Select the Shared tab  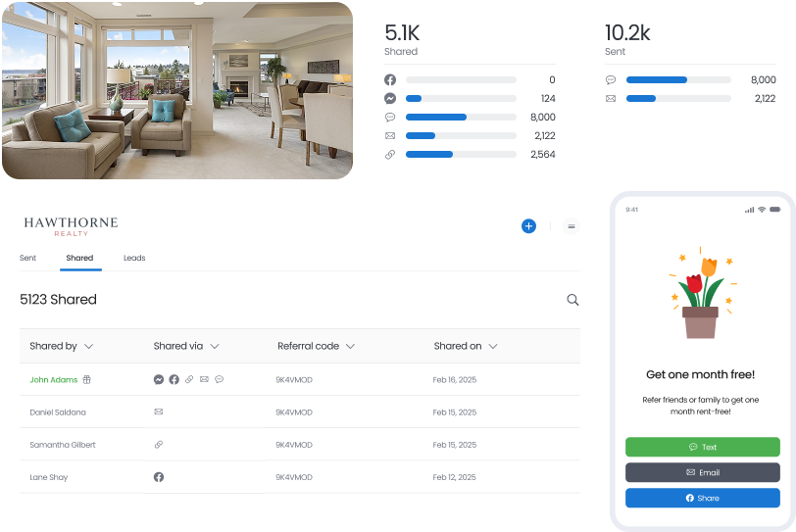pyautogui.click(x=79, y=259)
